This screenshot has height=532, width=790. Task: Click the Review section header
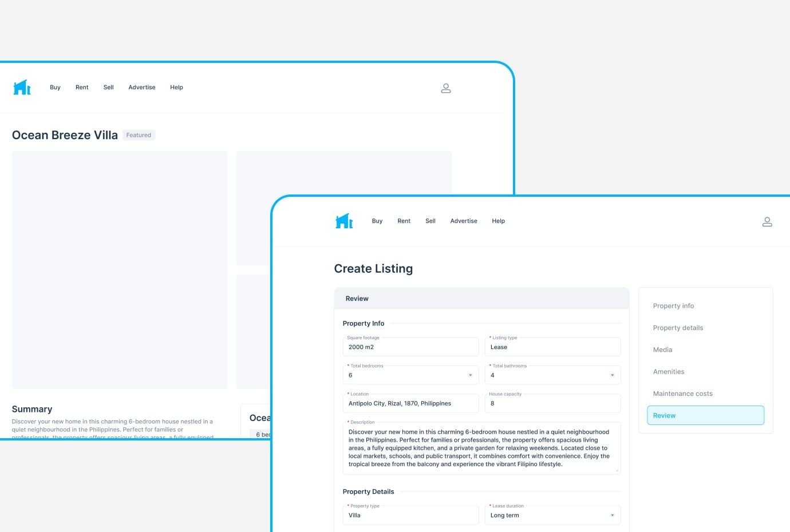pyautogui.click(x=481, y=299)
